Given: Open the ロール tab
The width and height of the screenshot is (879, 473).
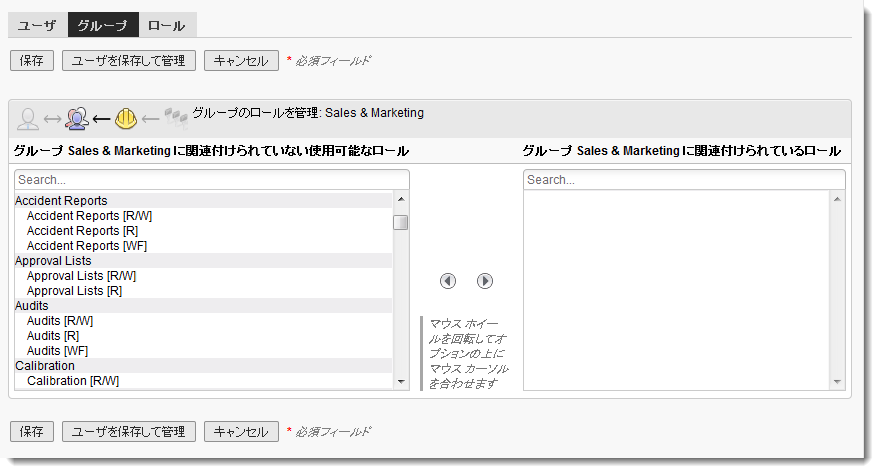Looking at the screenshot, I should (x=167, y=25).
